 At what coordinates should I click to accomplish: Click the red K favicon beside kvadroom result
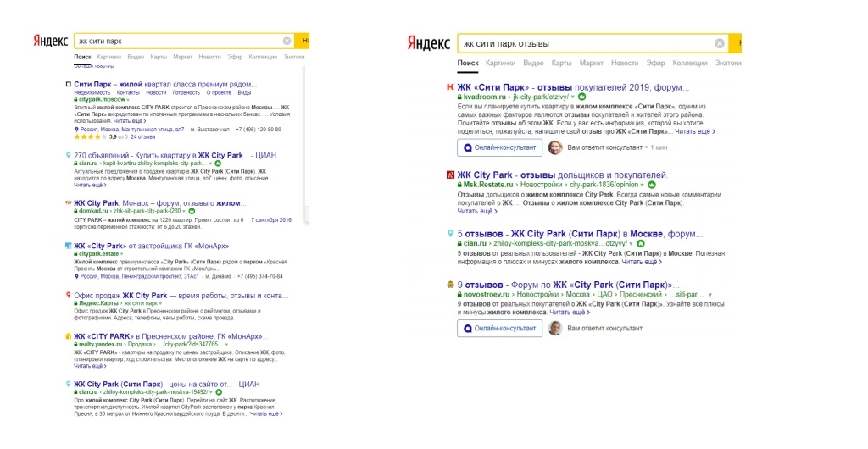(450, 87)
